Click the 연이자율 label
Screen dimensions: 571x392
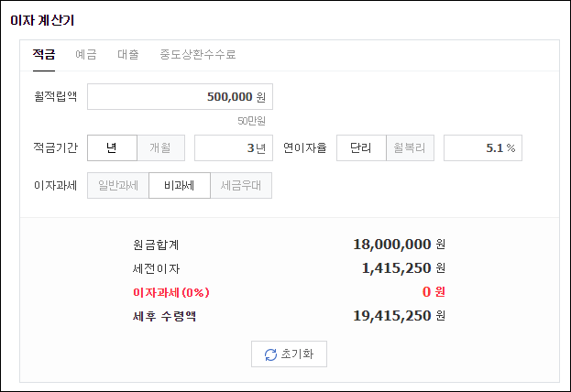click(x=305, y=147)
